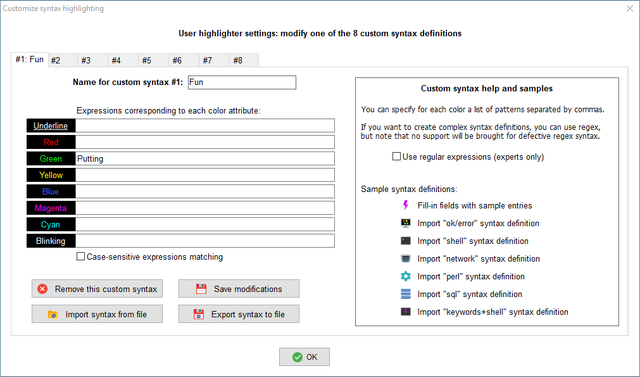This screenshot has height=377, width=640.
Task: Click the Red color attribute label
Action: click(x=51, y=142)
